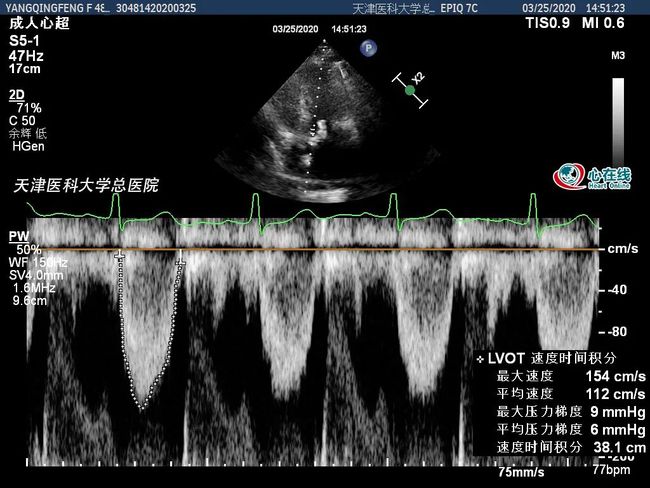Click the 112 cm/s mean velocity value
The width and height of the screenshot is (650, 488).
point(616,393)
